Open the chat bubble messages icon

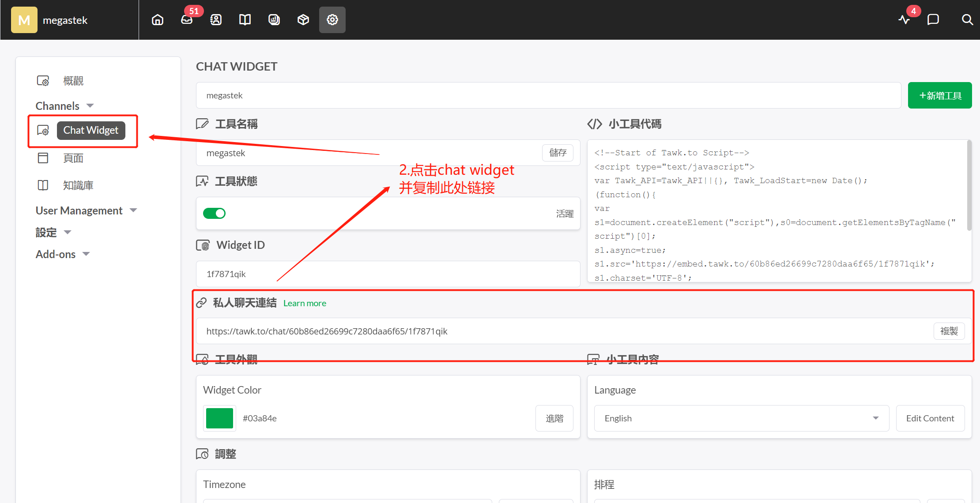[933, 20]
